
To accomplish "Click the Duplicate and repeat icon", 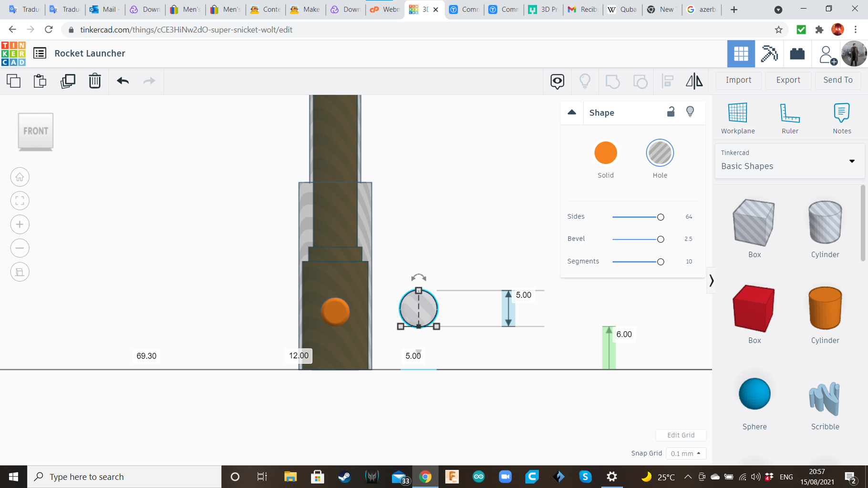I will [x=68, y=81].
